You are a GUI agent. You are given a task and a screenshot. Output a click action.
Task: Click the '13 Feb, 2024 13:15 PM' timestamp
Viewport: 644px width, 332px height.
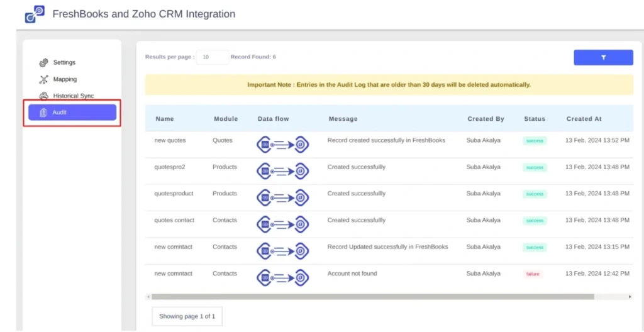[x=597, y=247]
